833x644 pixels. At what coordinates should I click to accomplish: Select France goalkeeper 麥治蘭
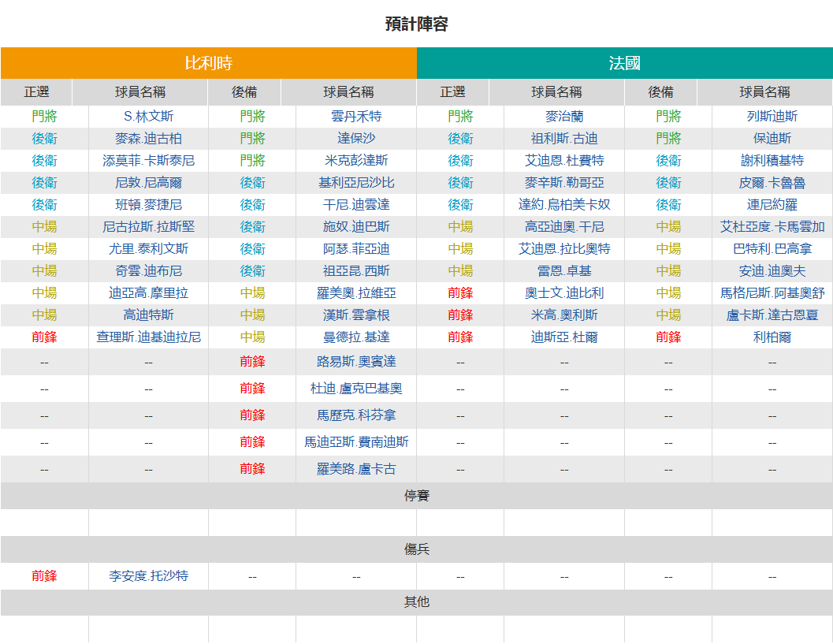[564, 117]
